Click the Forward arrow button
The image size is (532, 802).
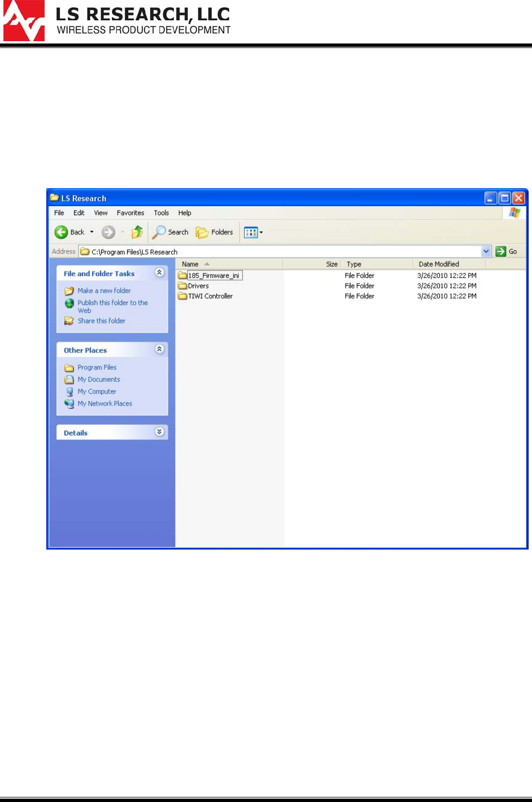click(x=108, y=232)
